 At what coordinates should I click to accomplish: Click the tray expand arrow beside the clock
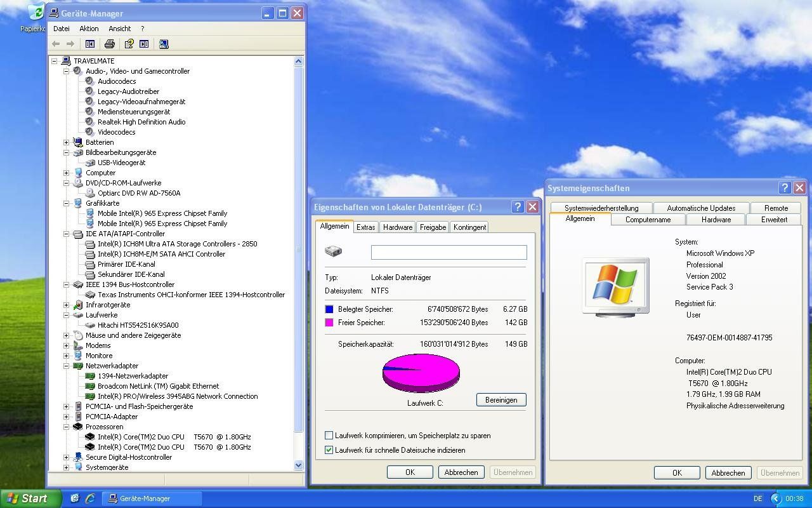[776, 499]
